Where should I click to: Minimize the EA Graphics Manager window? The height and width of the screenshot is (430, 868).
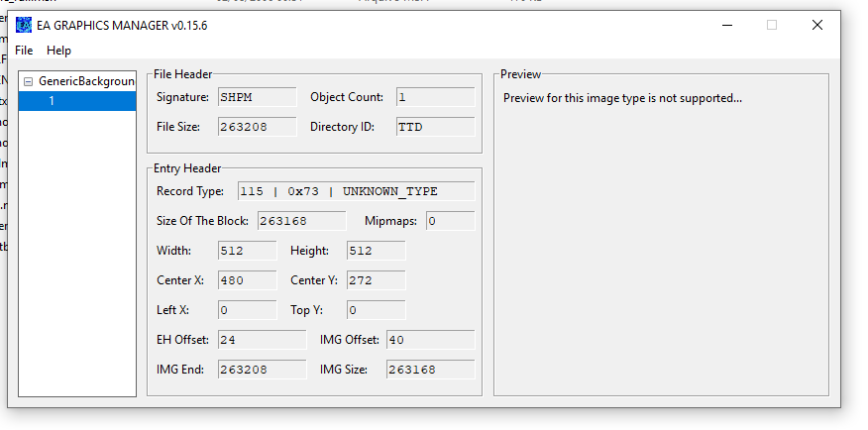coord(727,26)
